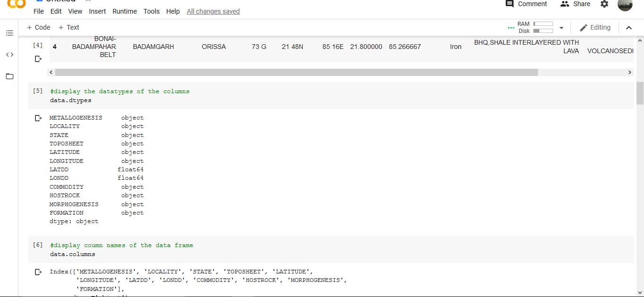The image size is (644, 297).
Task: Open the table of contents sidebar
Action: (x=9, y=33)
